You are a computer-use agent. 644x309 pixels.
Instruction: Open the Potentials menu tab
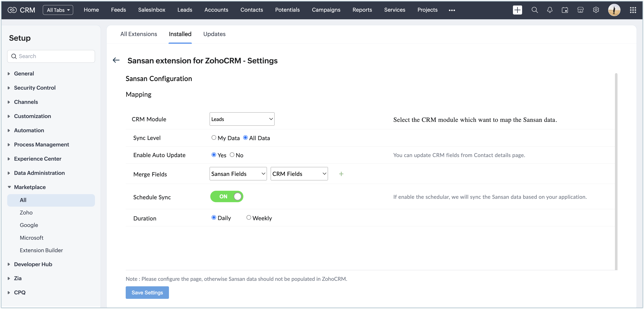(x=287, y=10)
